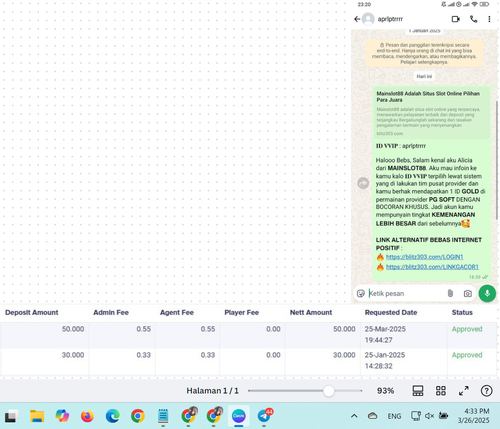Open Microsoft Edge from the taskbar

[113, 416]
